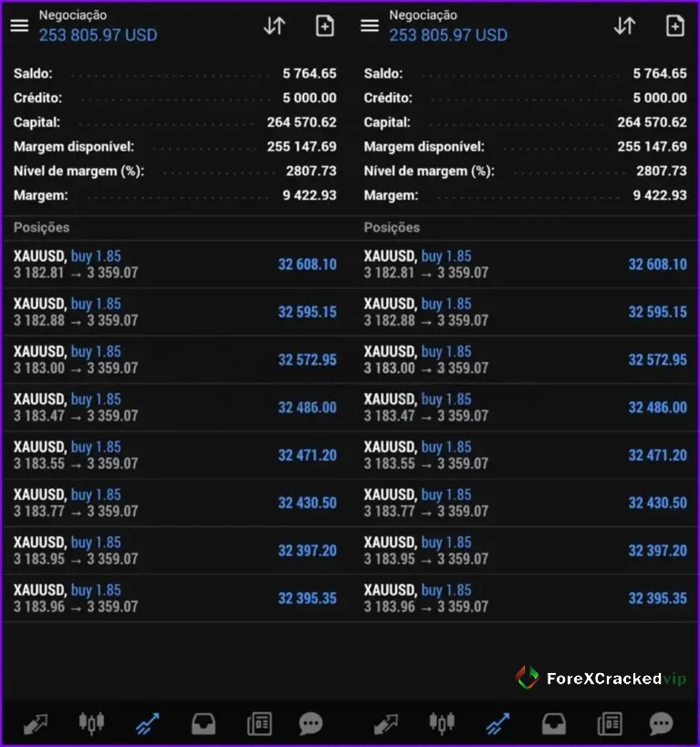Select right XAUUSD position opened at 3 182.81

click(525, 265)
